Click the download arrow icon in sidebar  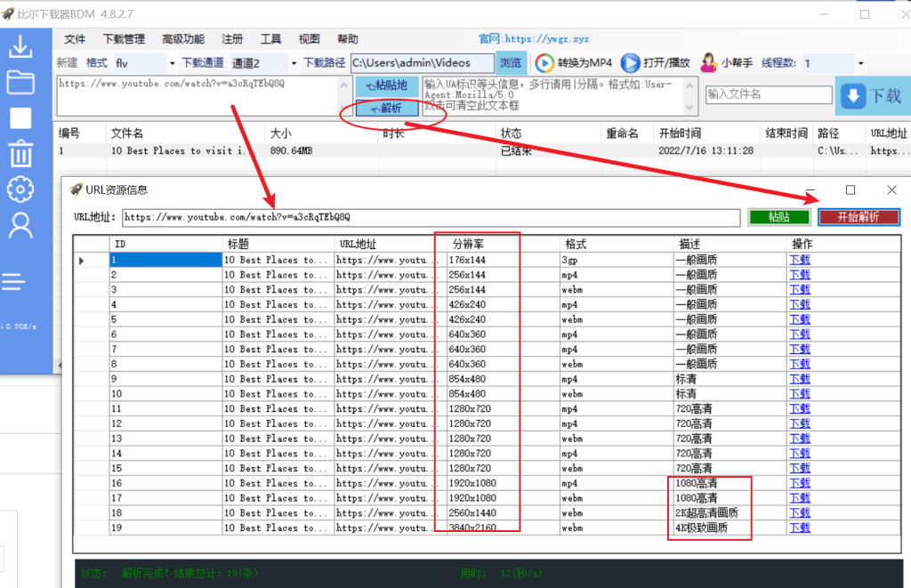[20, 47]
